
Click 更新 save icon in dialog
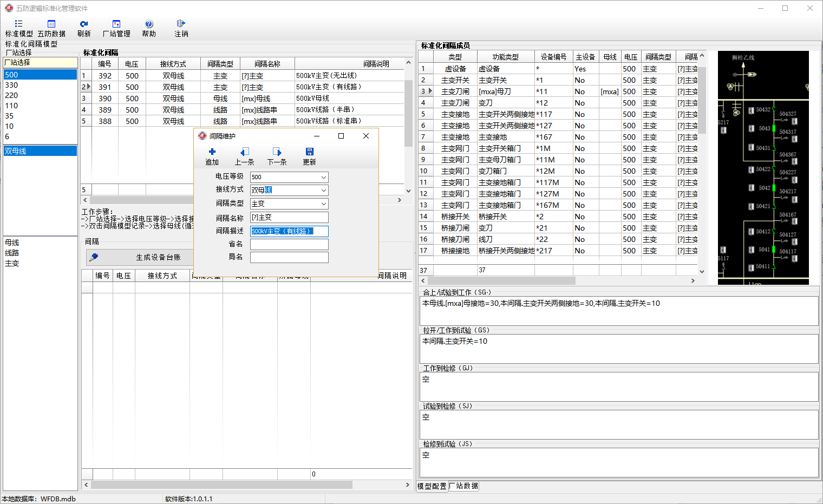click(x=309, y=156)
